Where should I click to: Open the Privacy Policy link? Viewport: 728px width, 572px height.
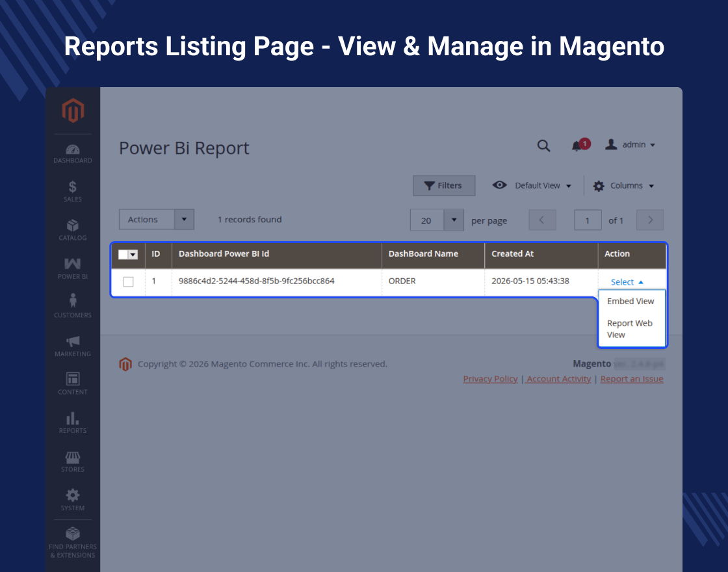[490, 379]
